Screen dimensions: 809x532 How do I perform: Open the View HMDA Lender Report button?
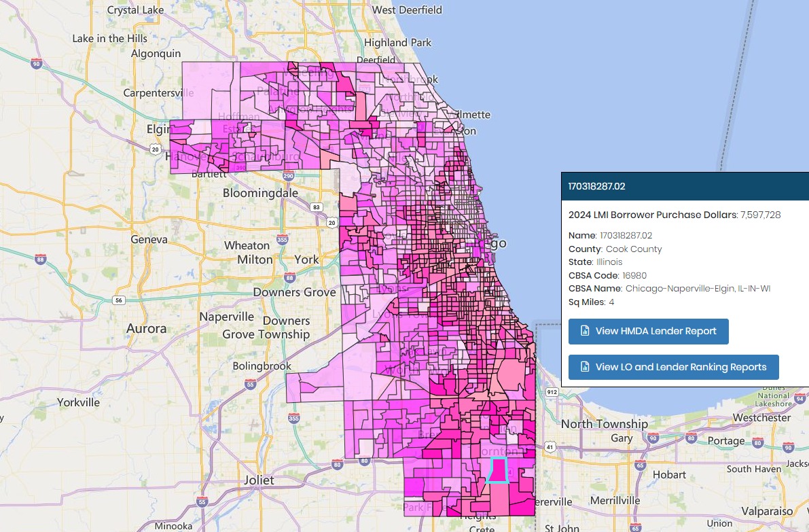[x=649, y=332]
